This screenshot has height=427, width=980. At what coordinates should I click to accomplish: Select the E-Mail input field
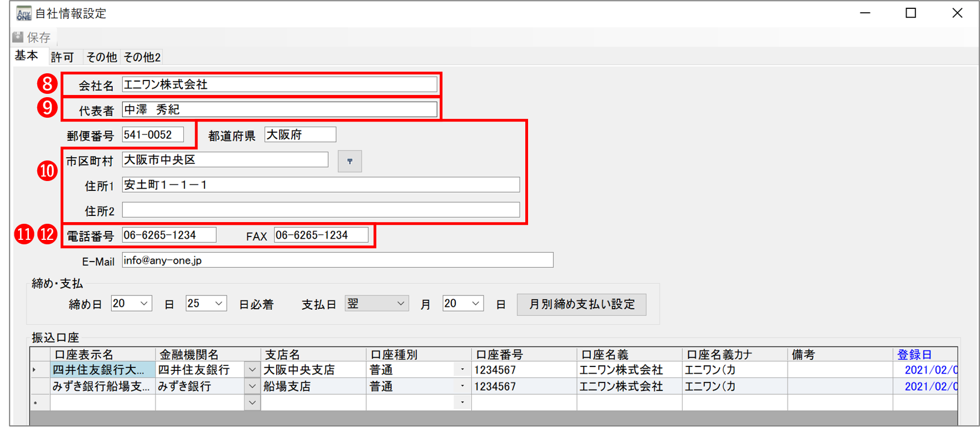point(337,260)
